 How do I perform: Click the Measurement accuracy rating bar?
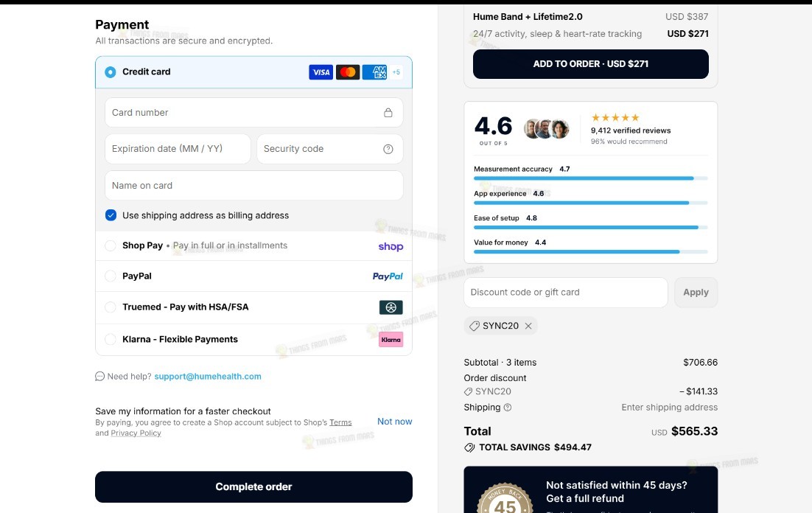point(591,178)
